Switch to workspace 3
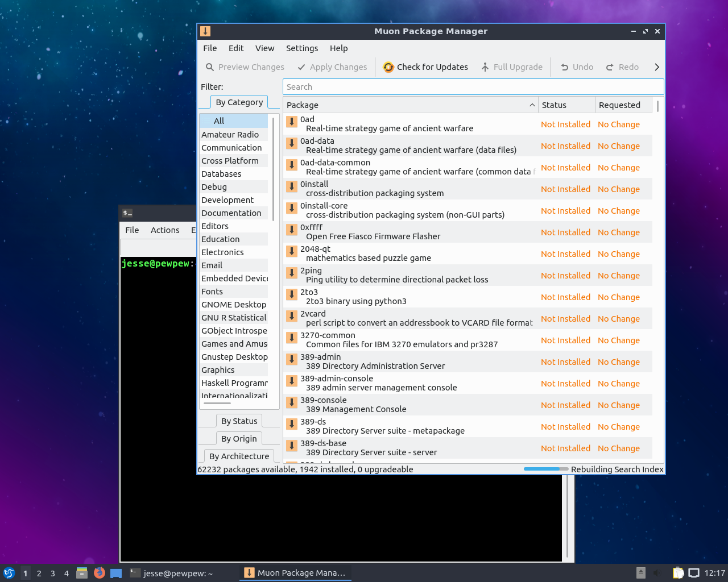The image size is (728, 582). [x=52, y=573]
